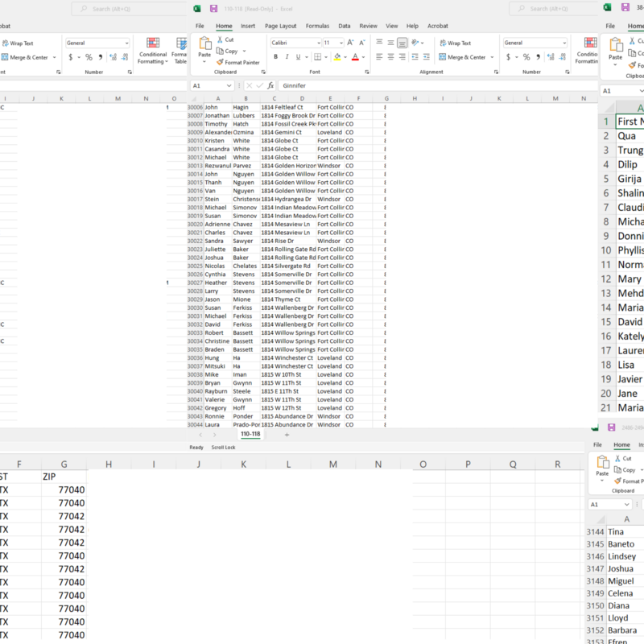This screenshot has width=644, height=644.
Task: Expand the Font group dialog launcher
Action: [x=365, y=72]
